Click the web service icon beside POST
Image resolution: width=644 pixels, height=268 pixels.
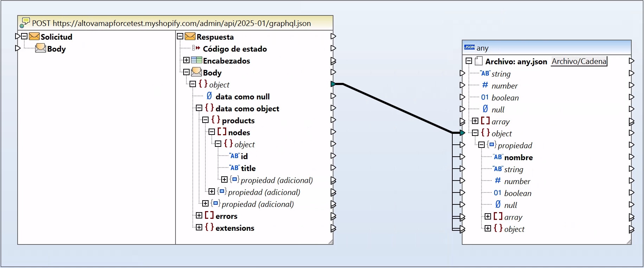(x=25, y=22)
